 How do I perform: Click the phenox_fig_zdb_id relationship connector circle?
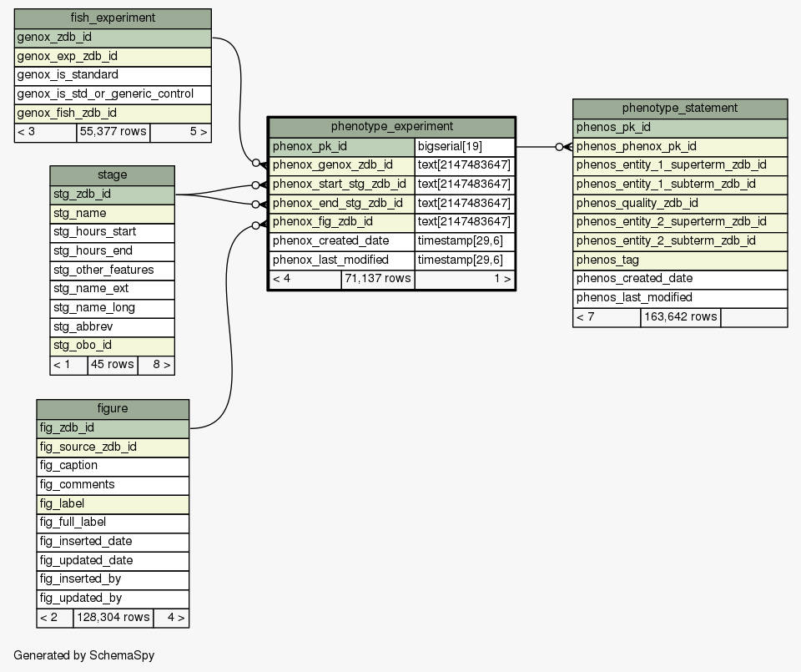tap(257, 225)
